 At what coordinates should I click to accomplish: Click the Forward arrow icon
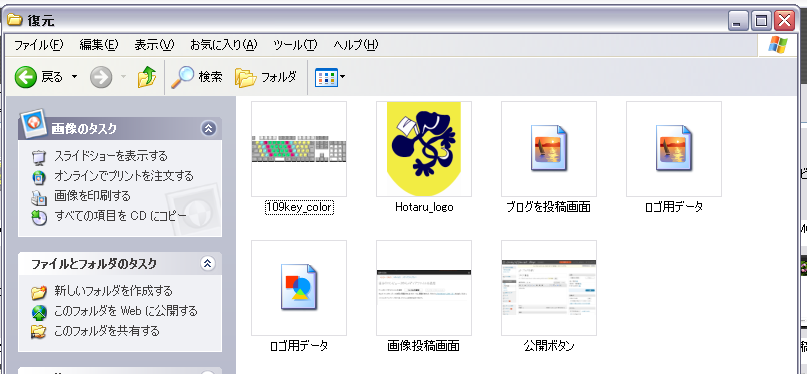pos(101,77)
